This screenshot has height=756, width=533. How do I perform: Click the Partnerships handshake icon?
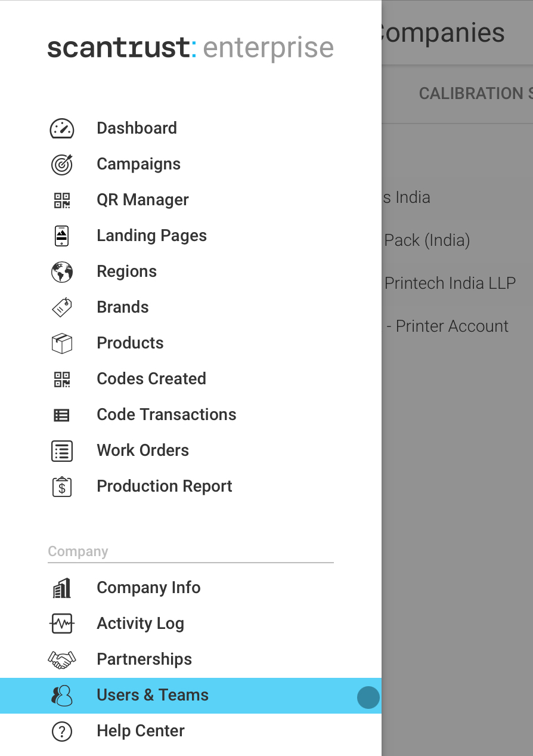[61, 659]
